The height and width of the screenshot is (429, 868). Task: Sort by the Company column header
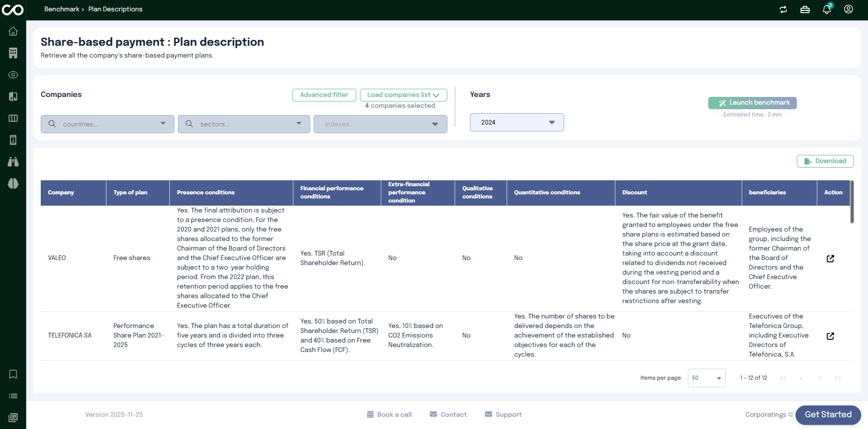pyautogui.click(x=61, y=193)
